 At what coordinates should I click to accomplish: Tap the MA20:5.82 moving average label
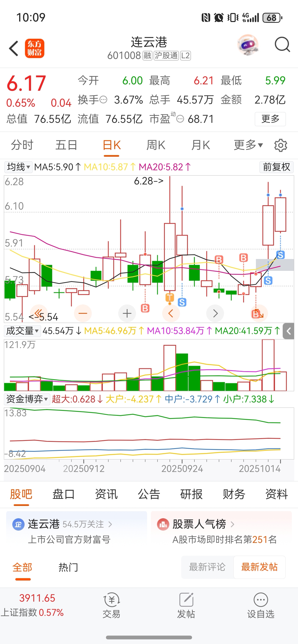165,167
